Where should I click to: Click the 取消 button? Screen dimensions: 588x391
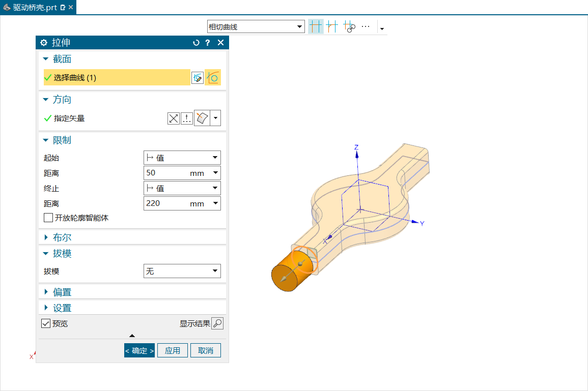point(206,350)
